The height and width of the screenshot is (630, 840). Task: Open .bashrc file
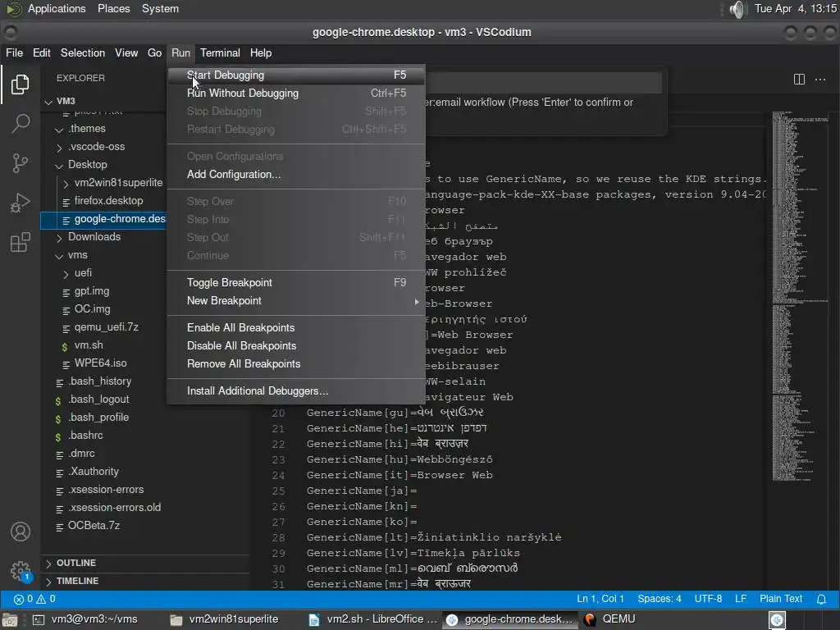85,436
